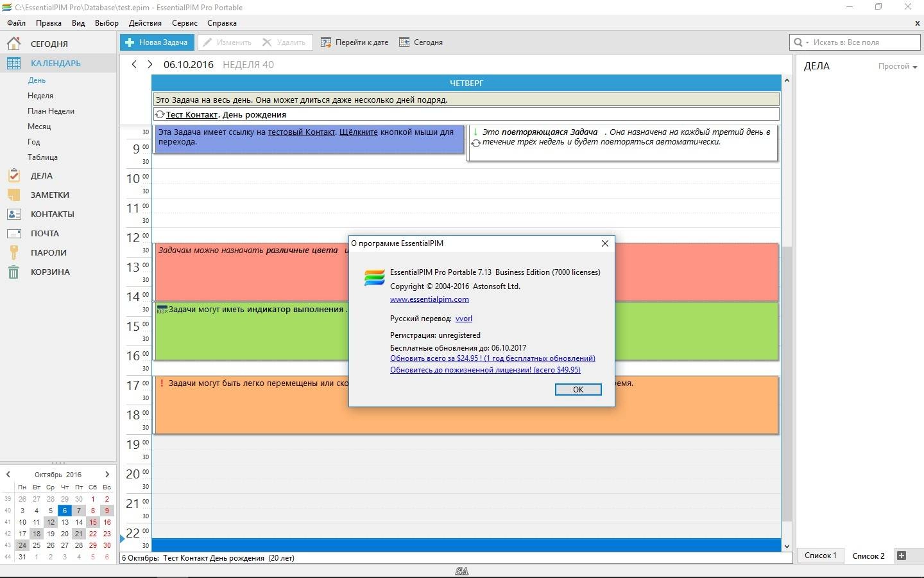Viewport: 924px width, 578px height.
Task: Switch to План Недели view
Action: [x=51, y=111]
